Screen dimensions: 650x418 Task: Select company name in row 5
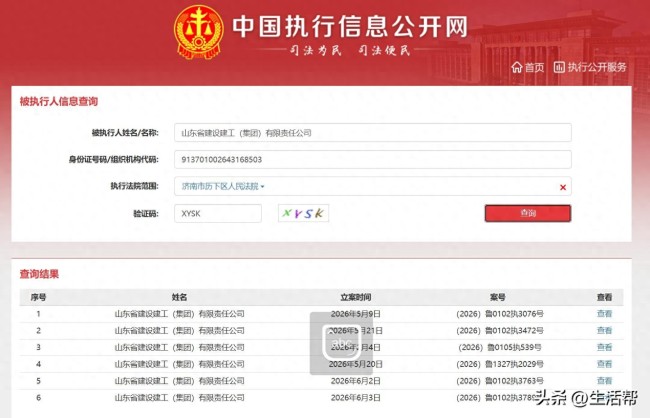pos(179,381)
